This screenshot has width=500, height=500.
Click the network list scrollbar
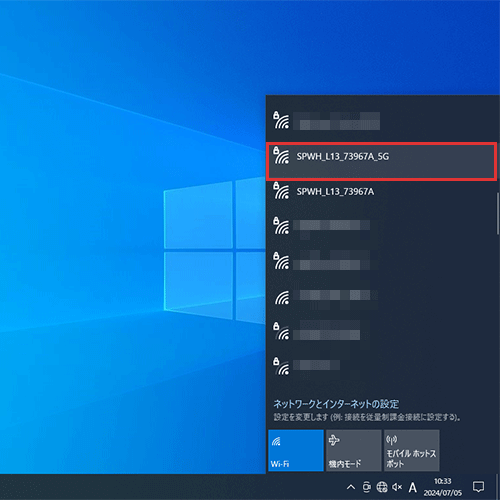pos(498,214)
